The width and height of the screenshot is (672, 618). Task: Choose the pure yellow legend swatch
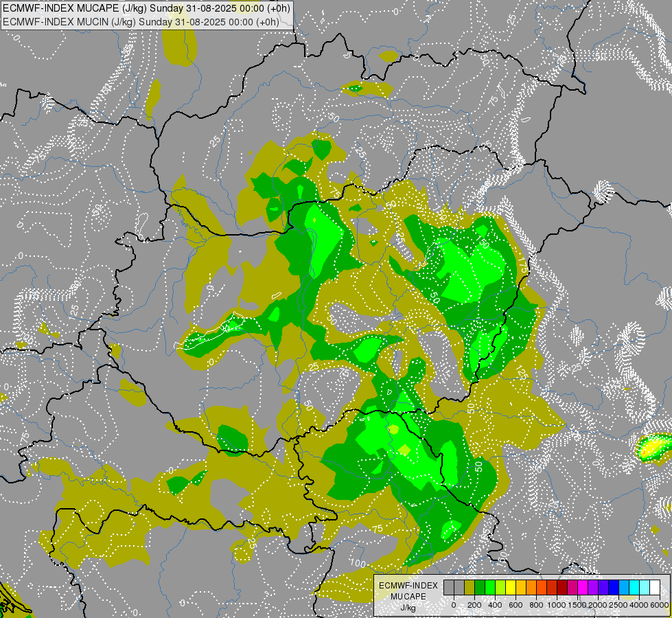click(x=511, y=587)
